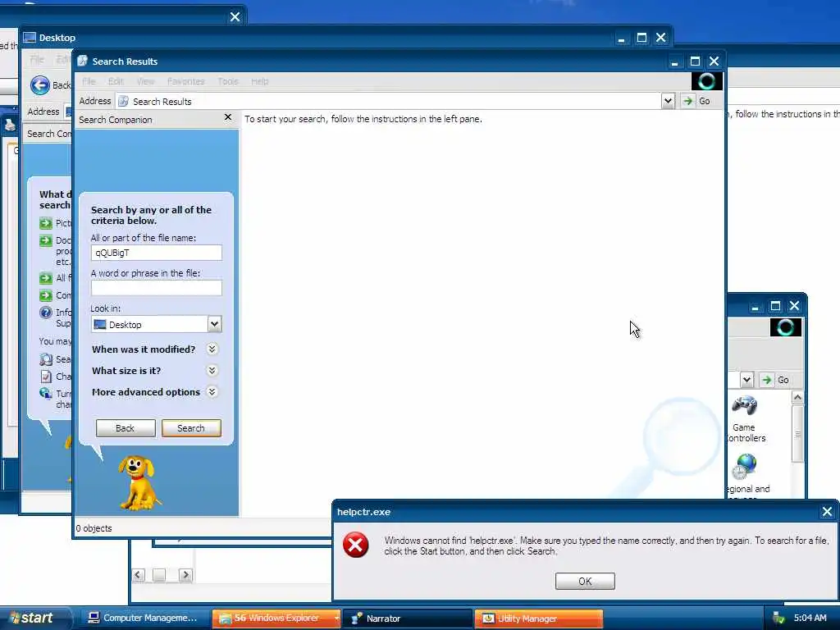
Task: Click the green Go arrow icon in Search Results
Action: coord(688,101)
